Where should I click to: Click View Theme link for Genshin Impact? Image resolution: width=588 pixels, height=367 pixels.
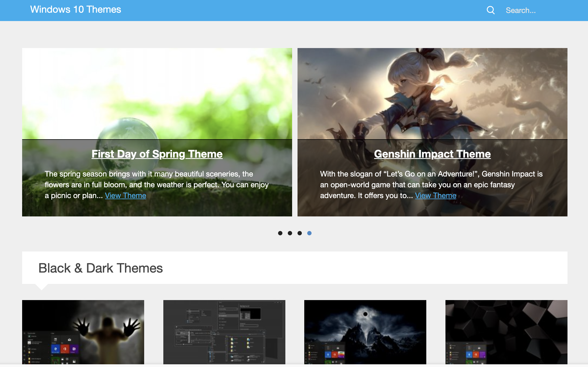tap(435, 195)
